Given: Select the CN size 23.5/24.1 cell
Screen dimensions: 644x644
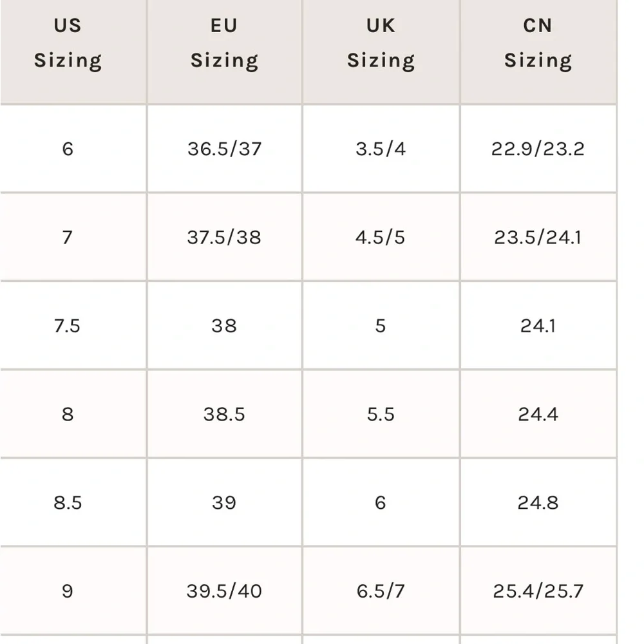Looking at the screenshot, I should pyautogui.click(x=538, y=237).
